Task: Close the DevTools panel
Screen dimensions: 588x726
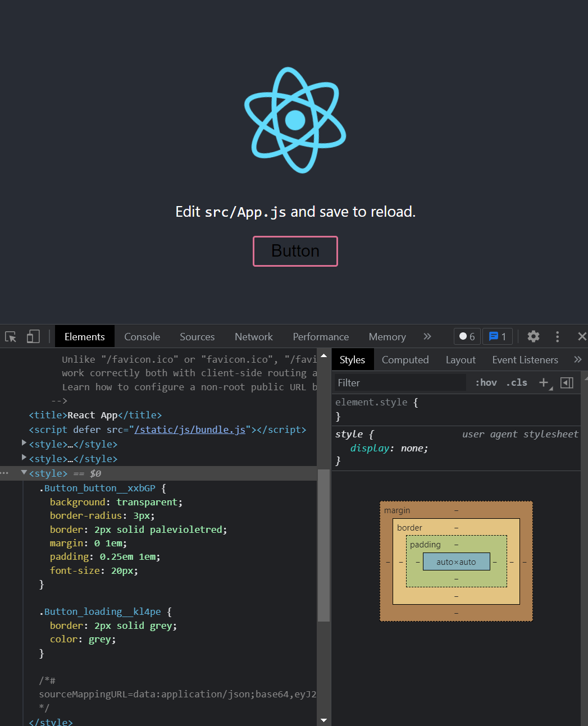Action: click(x=582, y=336)
